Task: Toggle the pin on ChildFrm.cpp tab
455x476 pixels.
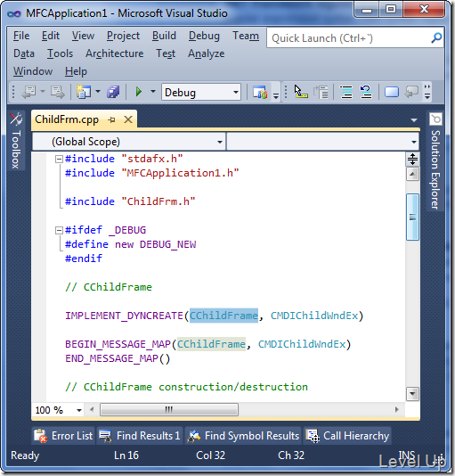Action: tap(111, 119)
